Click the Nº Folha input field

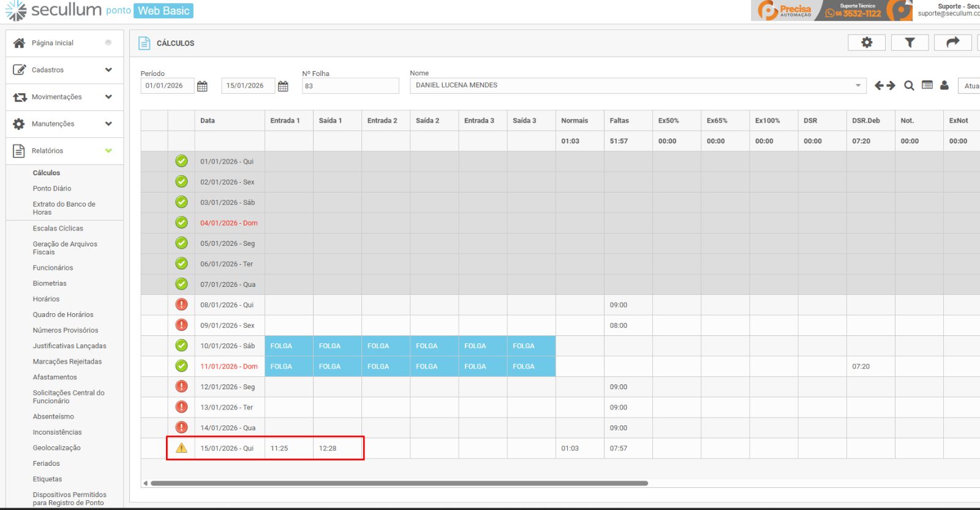(350, 86)
